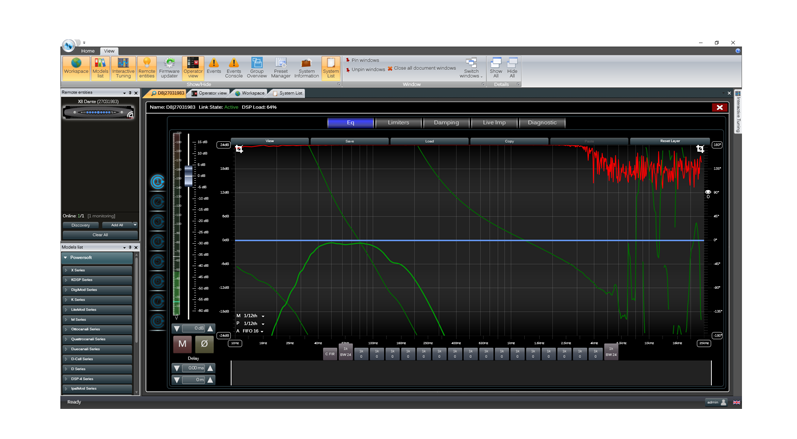
Task: Toggle the Models list ribbon icon
Action: click(100, 68)
